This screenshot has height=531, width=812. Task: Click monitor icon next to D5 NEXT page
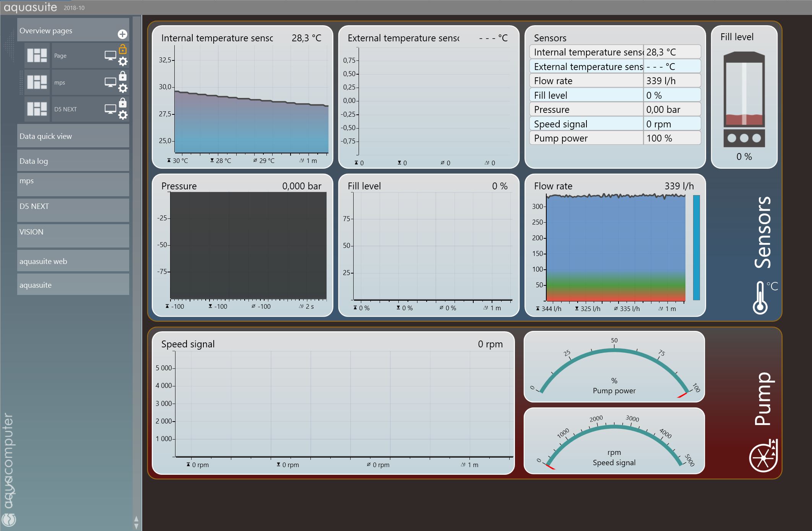point(110,109)
